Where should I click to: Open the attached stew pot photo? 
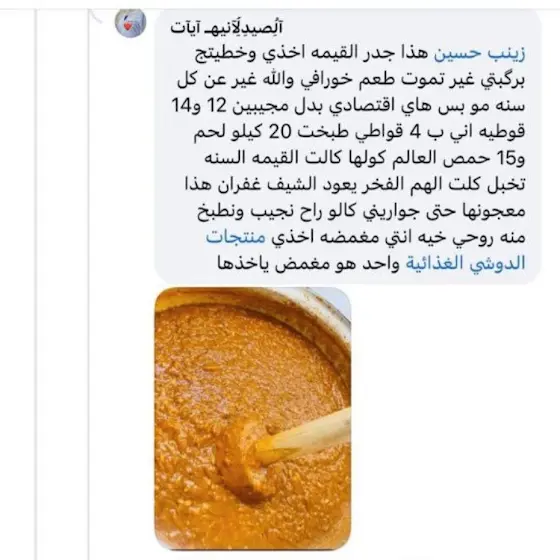click(253, 418)
